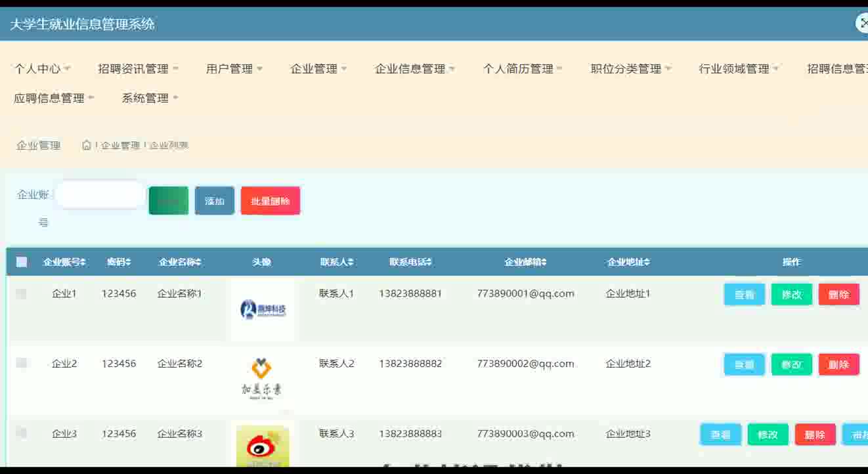This screenshot has width=868, height=474.
Task: Expand the 企业信息管理 dropdown menu
Action: click(415, 68)
